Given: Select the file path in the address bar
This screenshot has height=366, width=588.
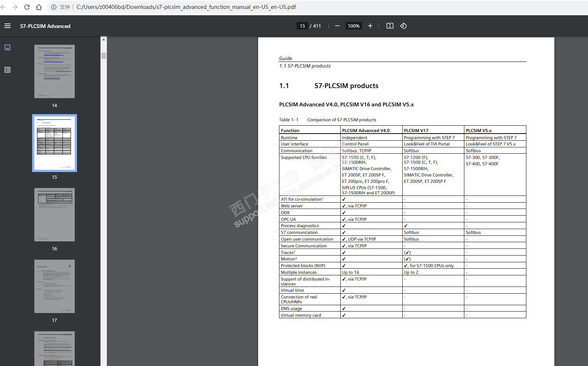Looking at the screenshot, I should (x=186, y=7).
